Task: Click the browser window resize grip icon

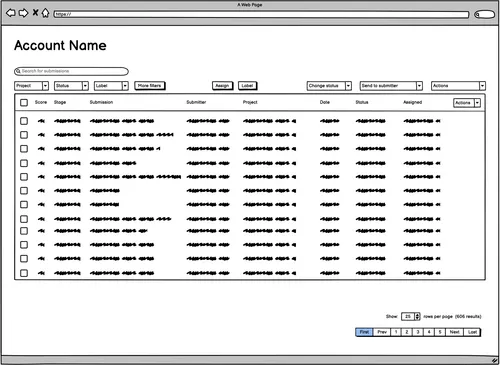Action: pos(495,360)
